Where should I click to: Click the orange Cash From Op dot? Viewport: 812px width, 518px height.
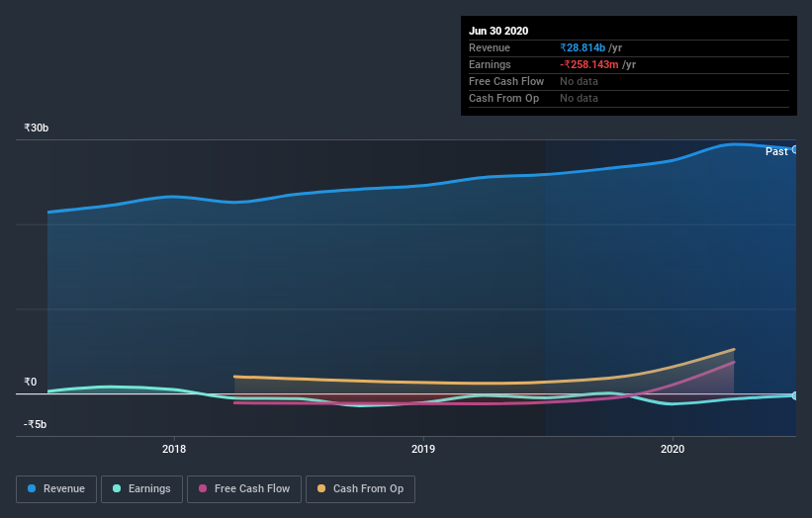click(321, 488)
